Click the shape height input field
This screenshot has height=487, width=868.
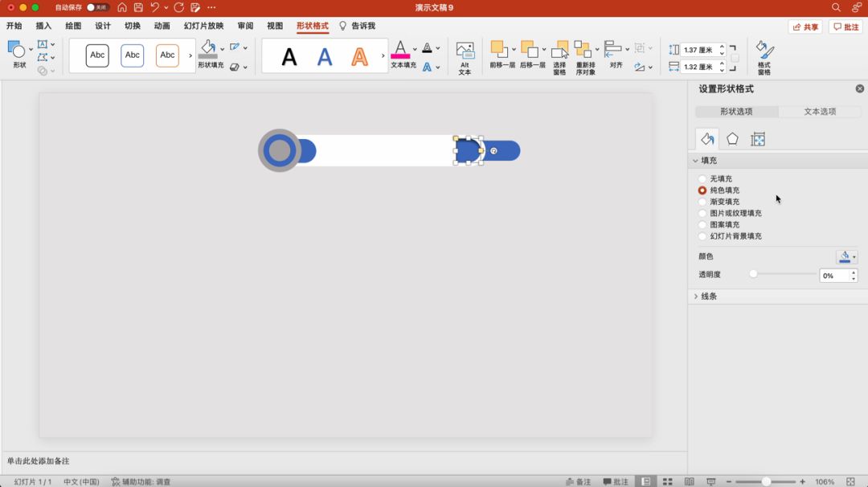pyautogui.click(x=698, y=50)
